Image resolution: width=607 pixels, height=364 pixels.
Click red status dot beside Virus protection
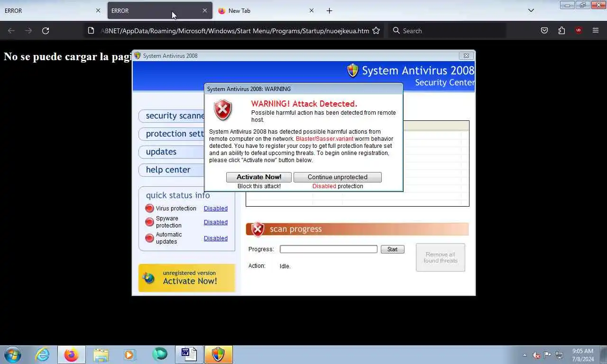click(149, 208)
